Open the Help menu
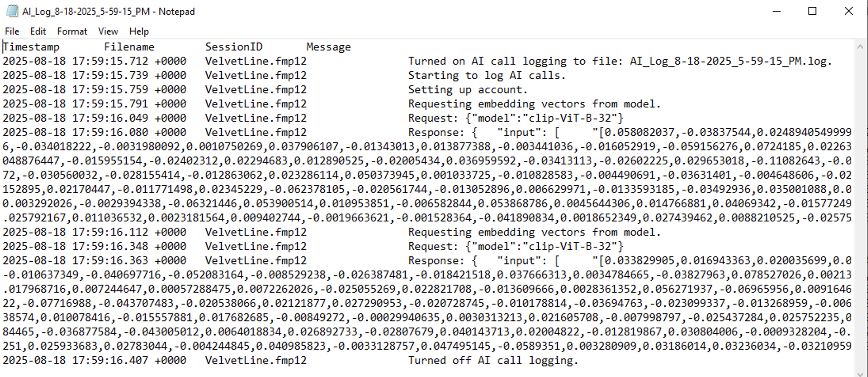Screen dimensions: 868x377 [139, 31]
